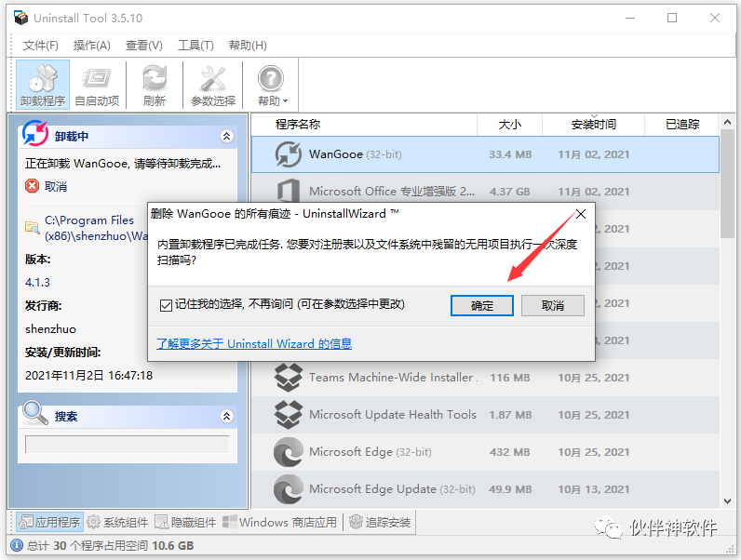Viewport: 741px width, 560px height.
Task: Open the 帮助(H) menu
Action: tap(248, 46)
